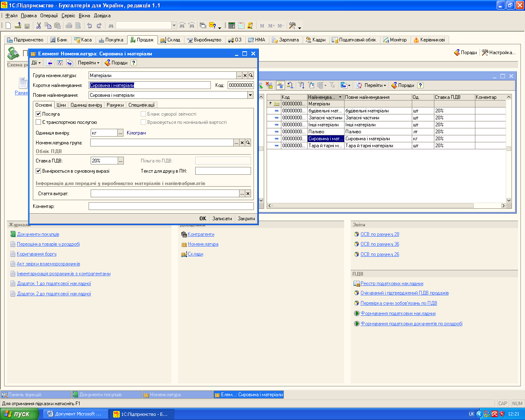Open the calendar icon in main toolbar

click(x=241, y=25)
